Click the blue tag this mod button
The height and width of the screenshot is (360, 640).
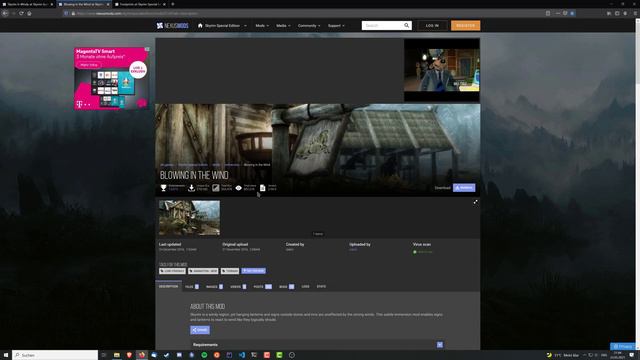point(253,271)
